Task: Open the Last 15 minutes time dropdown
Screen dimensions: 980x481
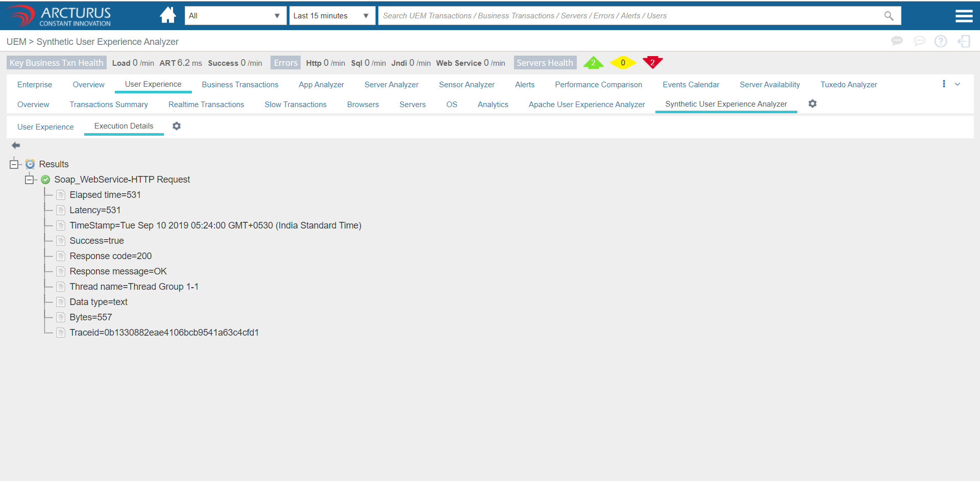Action: tap(332, 16)
